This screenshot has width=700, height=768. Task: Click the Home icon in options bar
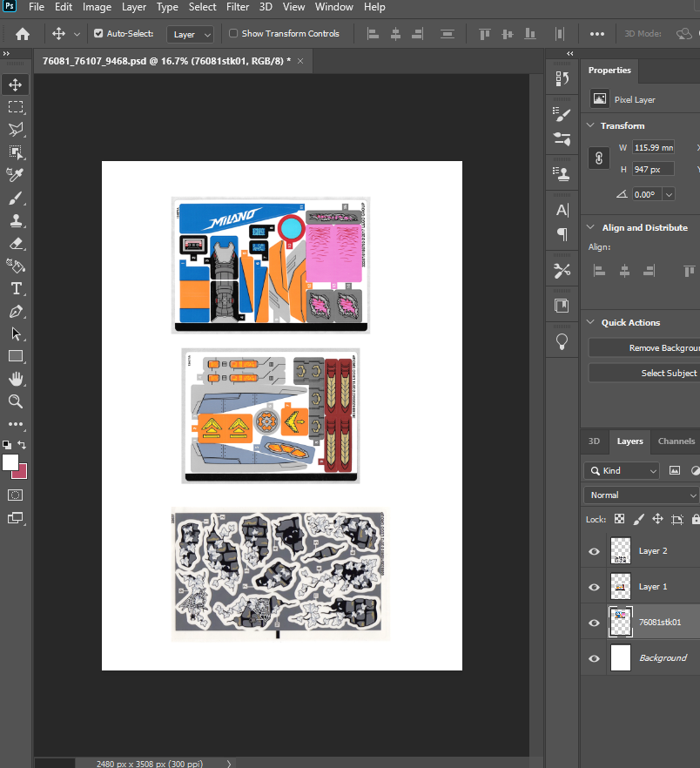[23, 34]
